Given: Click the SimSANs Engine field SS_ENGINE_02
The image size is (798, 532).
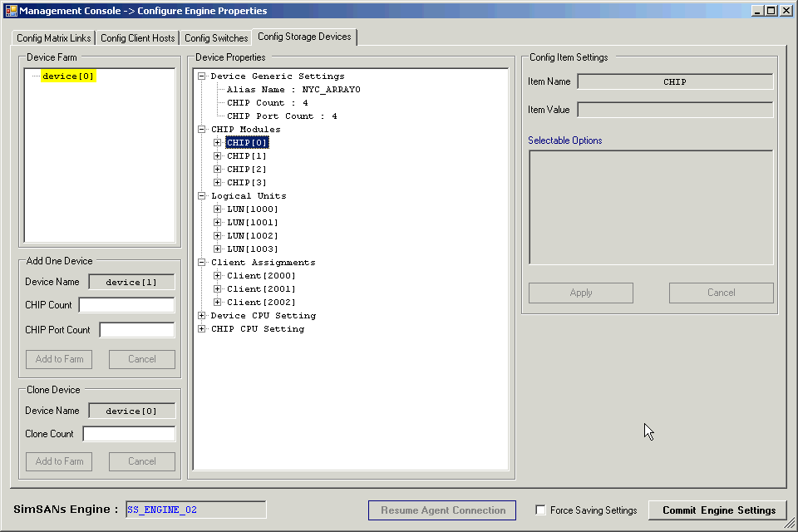Looking at the screenshot, I should (x=196, y=510).
